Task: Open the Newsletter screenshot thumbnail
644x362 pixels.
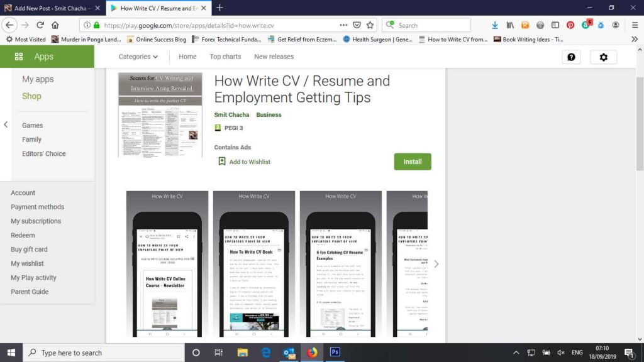Action: [167, 264]
